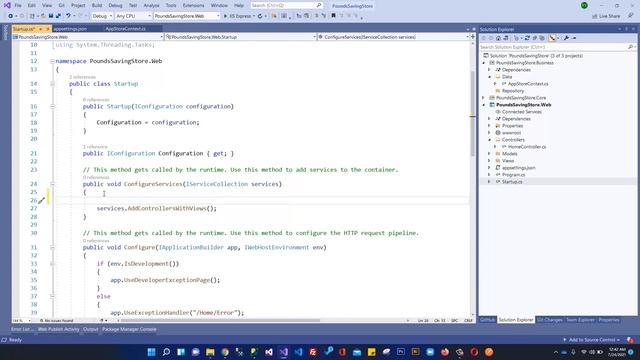Click the Solution Explorer Refresh icon
640x360 pixels.
(x=527, y=38)
